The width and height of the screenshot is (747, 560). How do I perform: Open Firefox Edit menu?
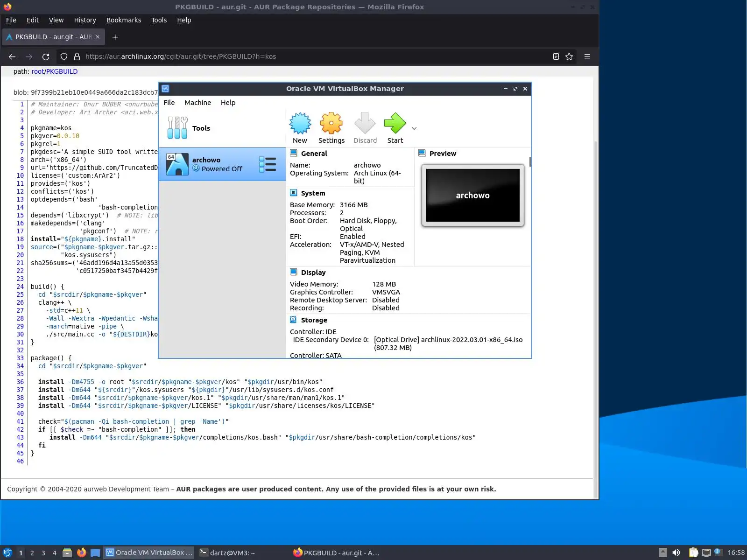(33, 20)
